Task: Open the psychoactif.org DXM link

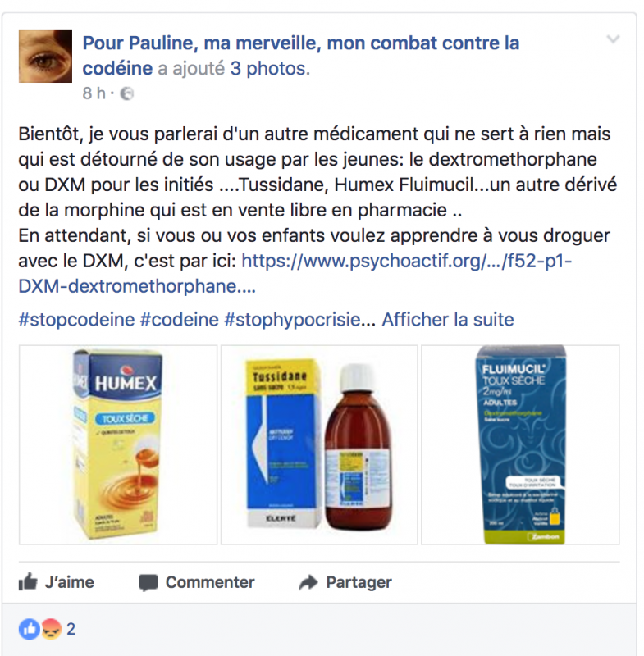Action: (295, 274)
